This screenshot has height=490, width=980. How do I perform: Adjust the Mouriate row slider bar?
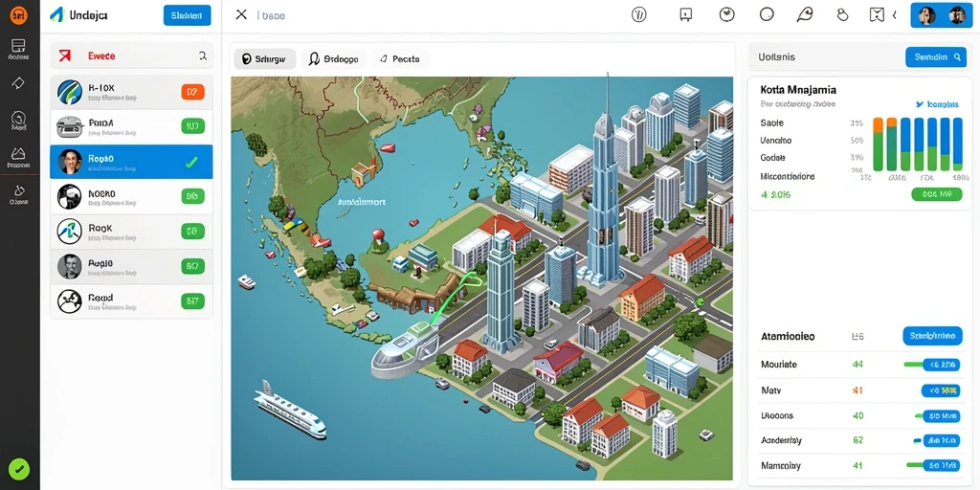click(x=932, y=365)
